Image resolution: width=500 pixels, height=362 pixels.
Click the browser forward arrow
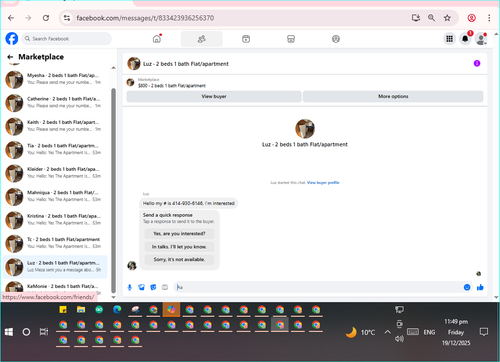(x=28, y=18)
